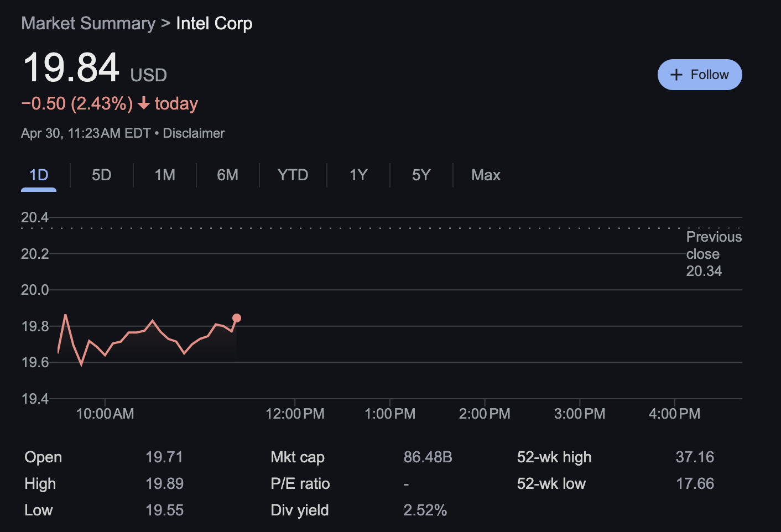Click the 52-wk high value 37.16
The width and height of the screenshot is (781, 532).
(695, 457)
